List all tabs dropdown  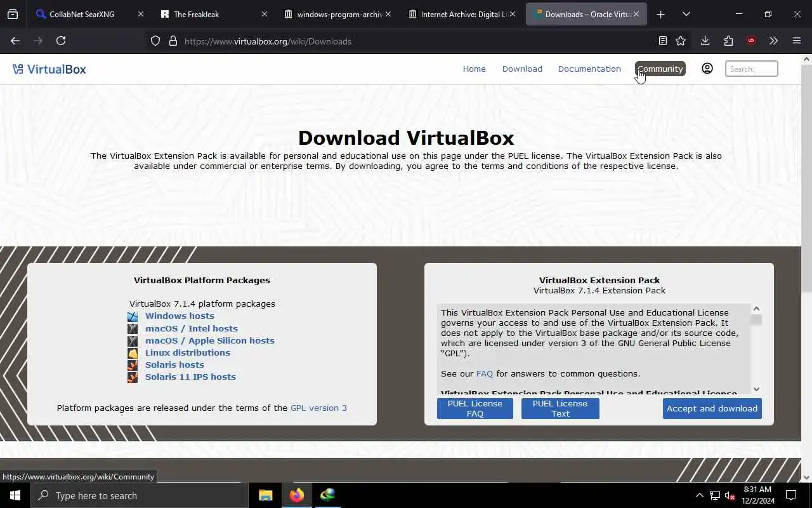pyautogui.click(x=686, y=14)
